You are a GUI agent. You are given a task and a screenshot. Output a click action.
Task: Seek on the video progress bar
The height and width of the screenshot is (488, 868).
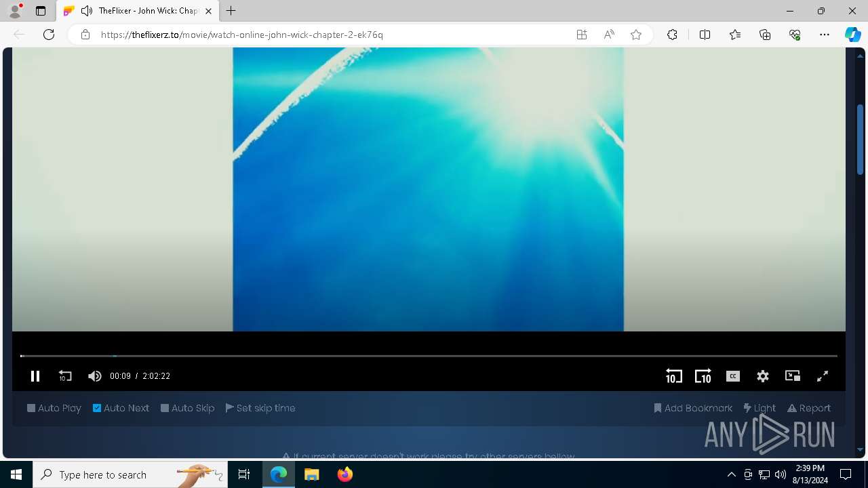429,356
